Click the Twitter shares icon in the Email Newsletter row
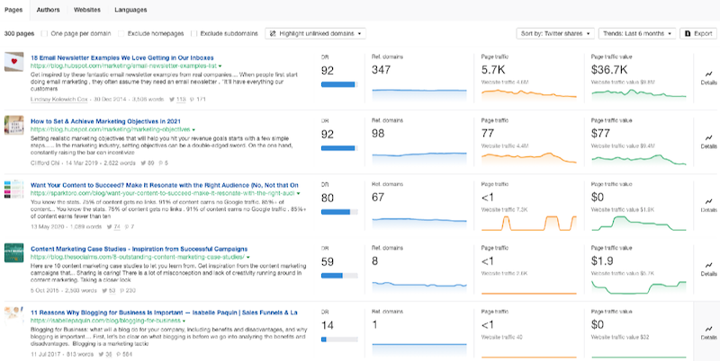Image resolution: width=720 pixels, height=361 pixels. (x=172, y=99)
